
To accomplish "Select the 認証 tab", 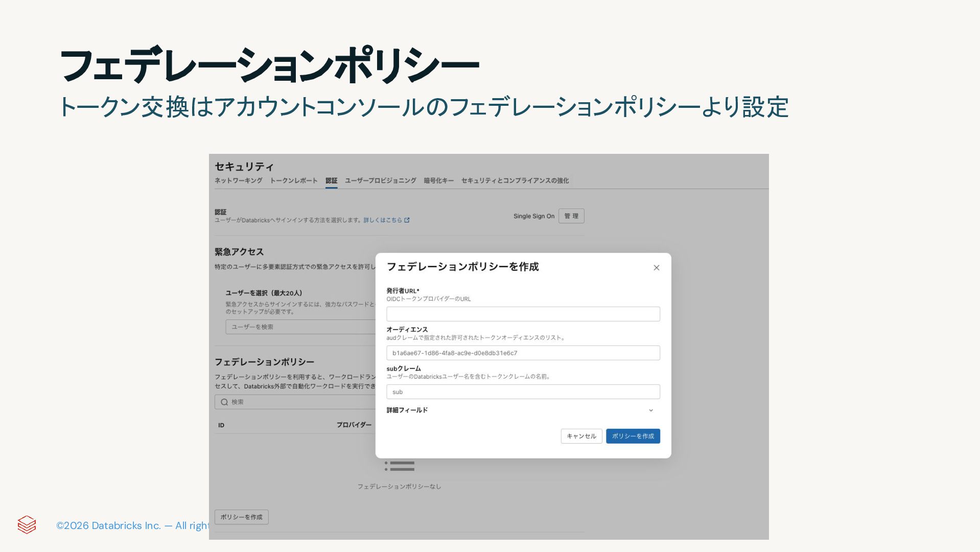I will (x=331, y=180).
